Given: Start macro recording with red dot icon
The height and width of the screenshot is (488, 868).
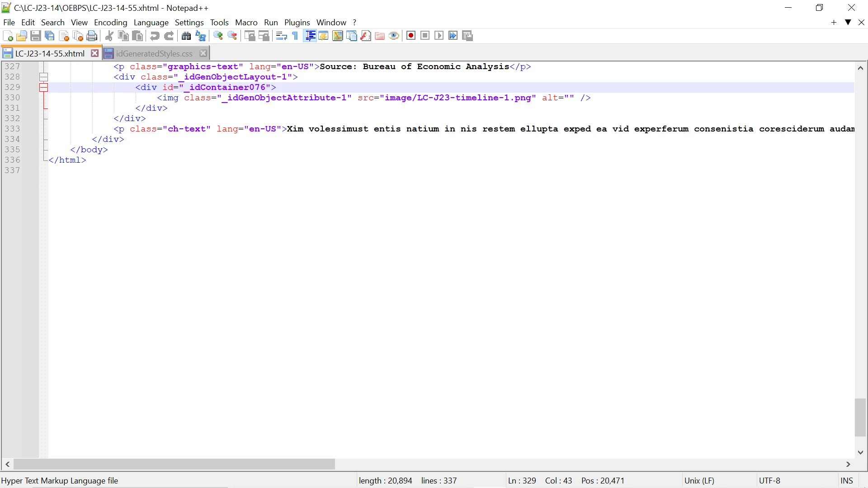Looking at the screenshot, I should pyautogui.click(x=411, y=36).
